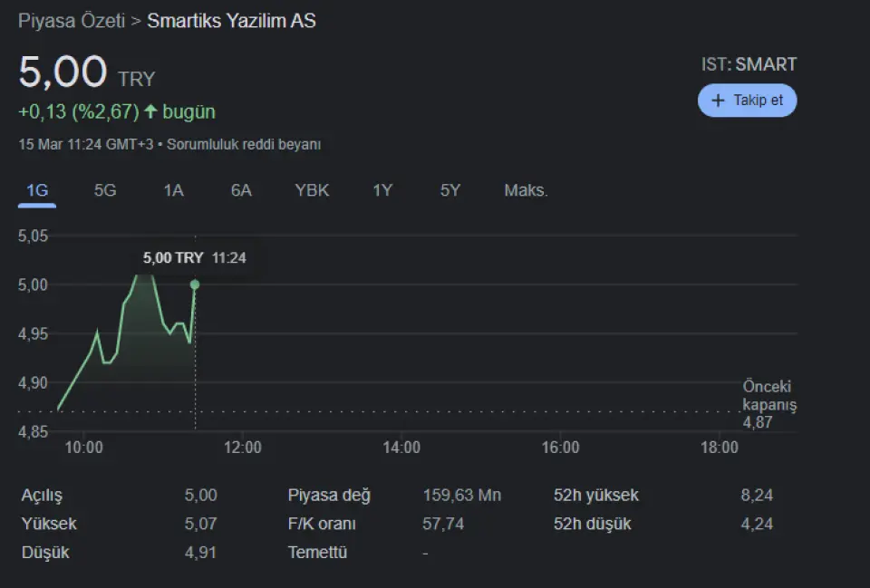
Task: Switch chart to YBK range
Action: (312, 190)
